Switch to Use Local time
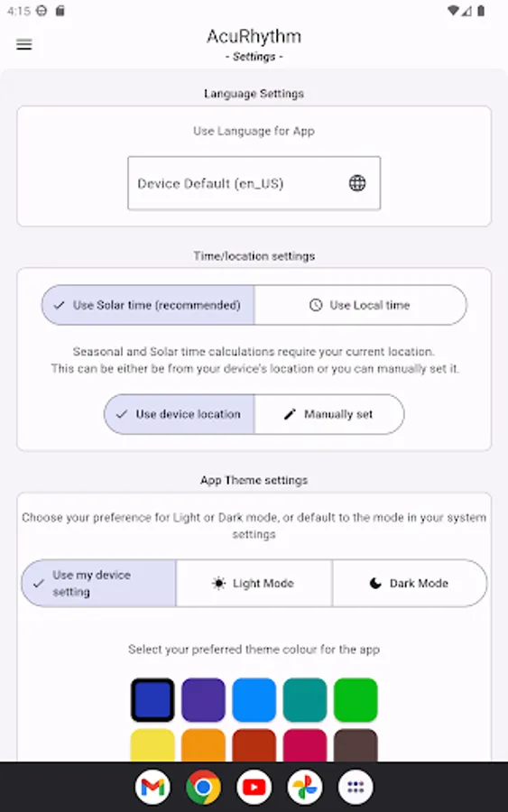This screenshot has width=508, height=812. point(360,305)
